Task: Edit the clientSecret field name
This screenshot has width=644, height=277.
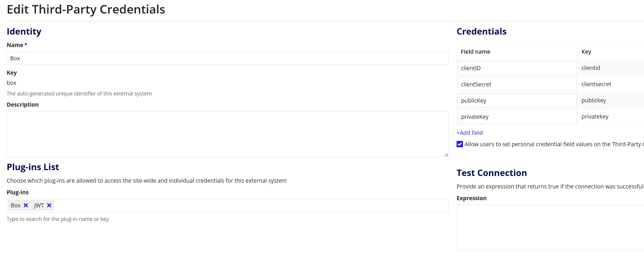Action: (x=517, y=84)
